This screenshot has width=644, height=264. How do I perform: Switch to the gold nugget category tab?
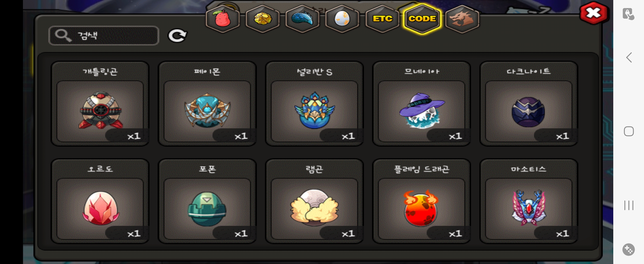pos(262,19)
